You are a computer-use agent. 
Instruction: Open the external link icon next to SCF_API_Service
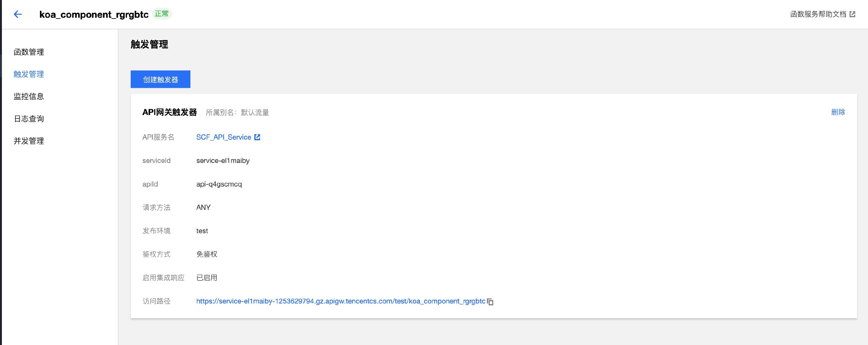click(257, 137)
